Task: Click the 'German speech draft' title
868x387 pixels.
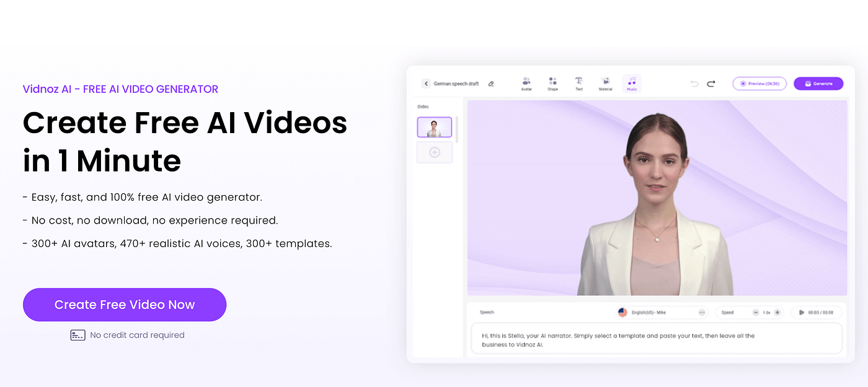Action: click(x=456, y=84)
